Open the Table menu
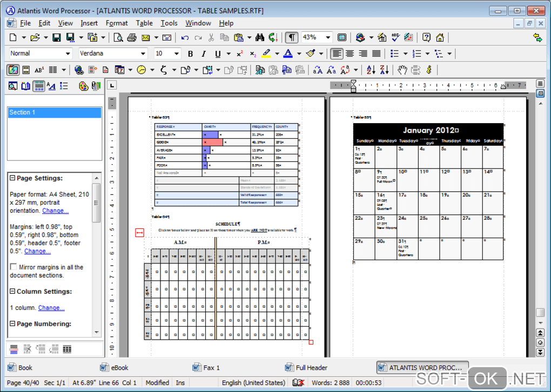 point(144,23)
